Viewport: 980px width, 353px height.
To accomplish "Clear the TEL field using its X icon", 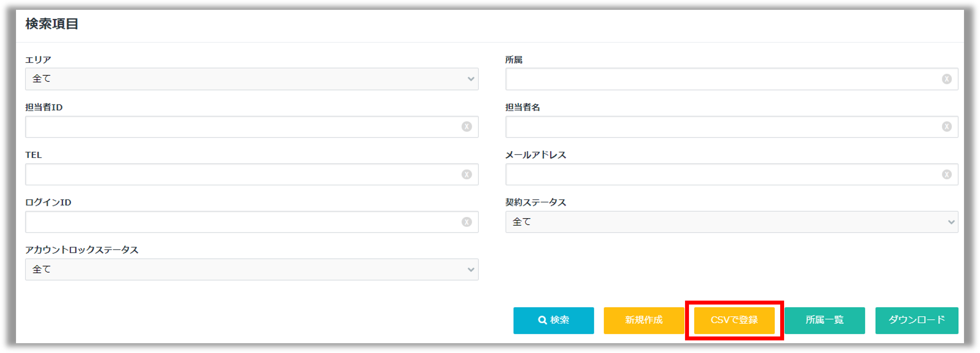I will [x=467, y=175].
